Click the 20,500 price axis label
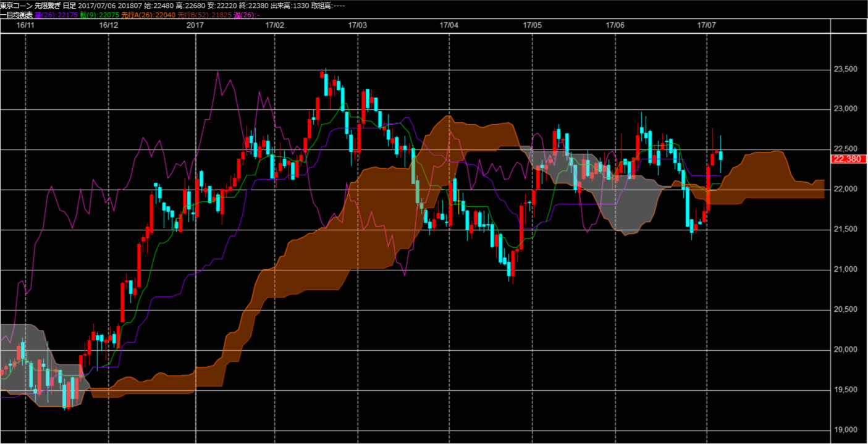 click(845, 309)
